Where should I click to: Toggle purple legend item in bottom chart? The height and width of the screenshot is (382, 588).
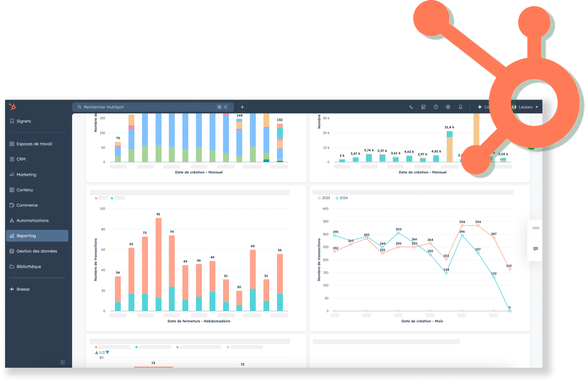(x=199, y=347)
